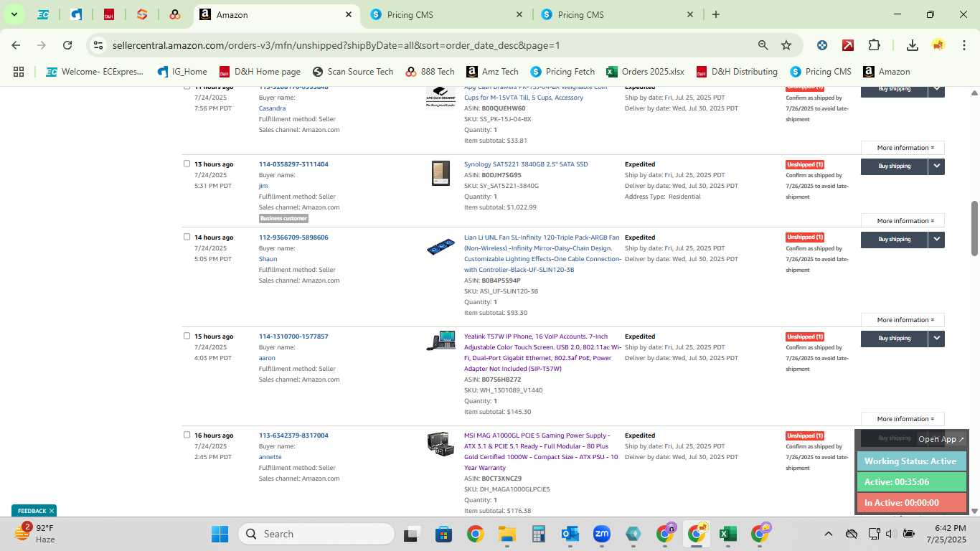Open the Windows Start menu
Screen dimensions: 980x551
[220, 534]
